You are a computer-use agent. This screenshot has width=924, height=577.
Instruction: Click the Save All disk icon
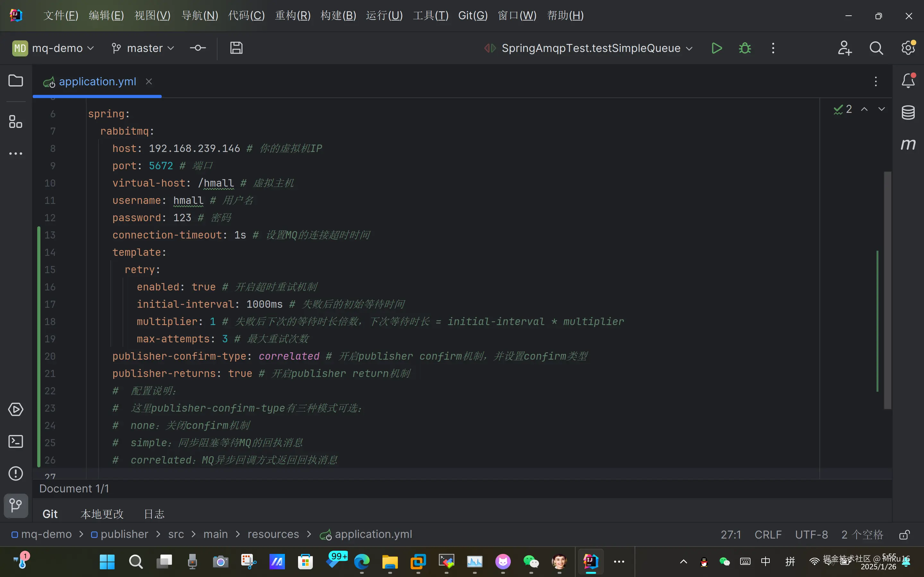(x=236, y=48)
